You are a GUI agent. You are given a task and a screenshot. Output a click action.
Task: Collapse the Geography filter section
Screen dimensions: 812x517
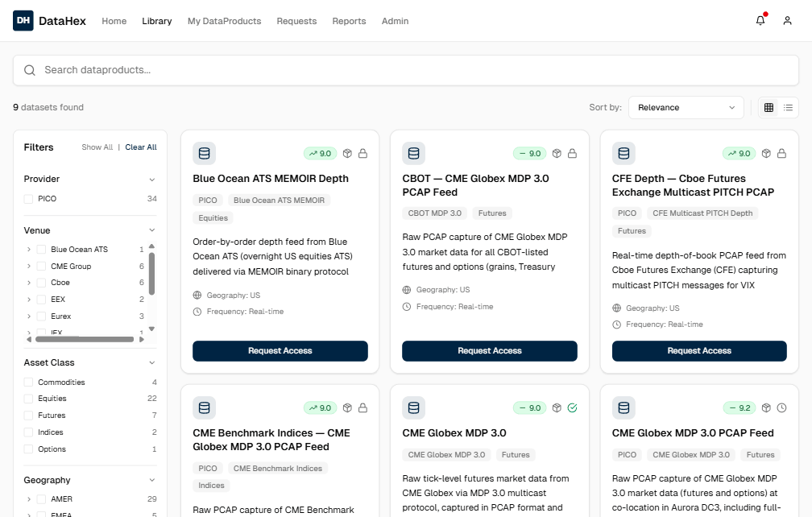click(x=151, y=480)
